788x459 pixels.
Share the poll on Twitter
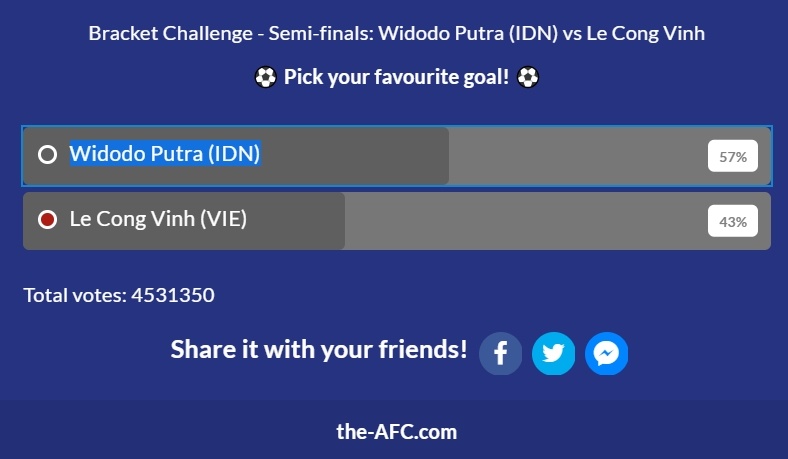553,353
